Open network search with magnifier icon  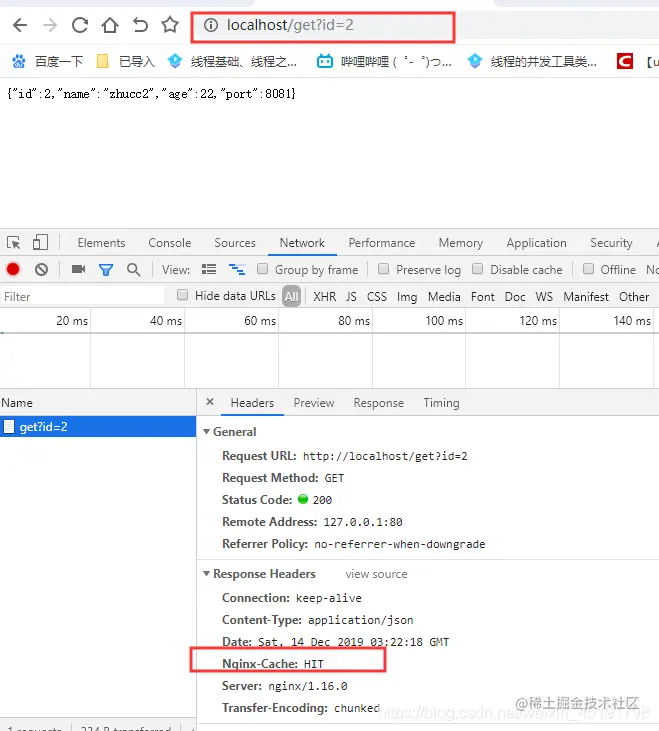(134, 269)
